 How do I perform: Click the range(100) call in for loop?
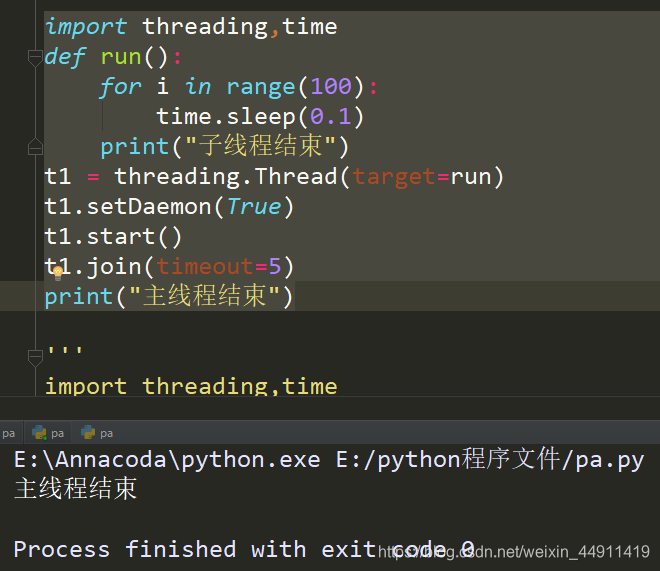pos(295,87)
